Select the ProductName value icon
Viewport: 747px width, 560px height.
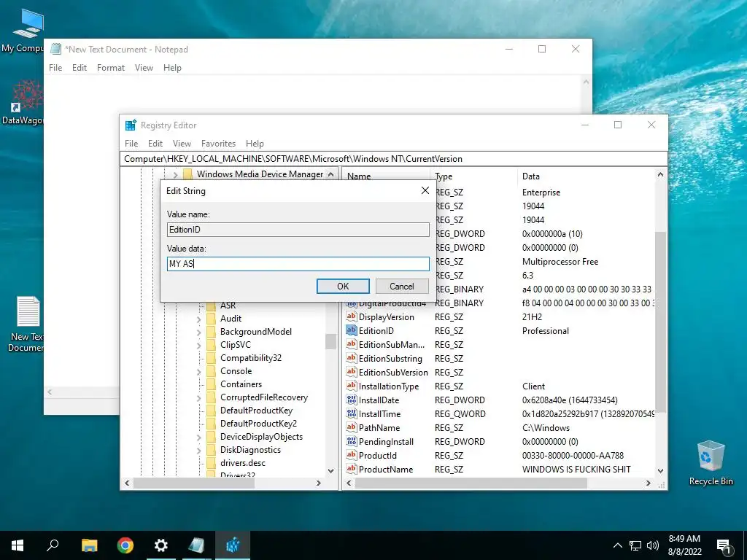pyautogui.click(x=352, y=469)
